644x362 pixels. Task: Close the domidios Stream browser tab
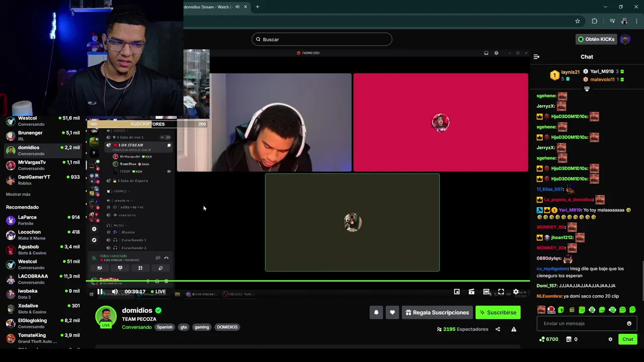click(246, 7)
